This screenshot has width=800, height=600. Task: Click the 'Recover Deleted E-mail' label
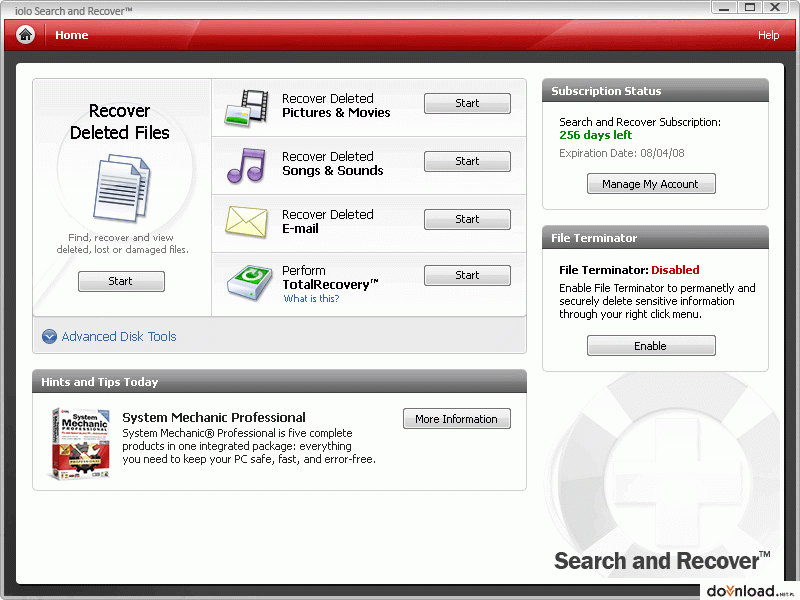328,221
